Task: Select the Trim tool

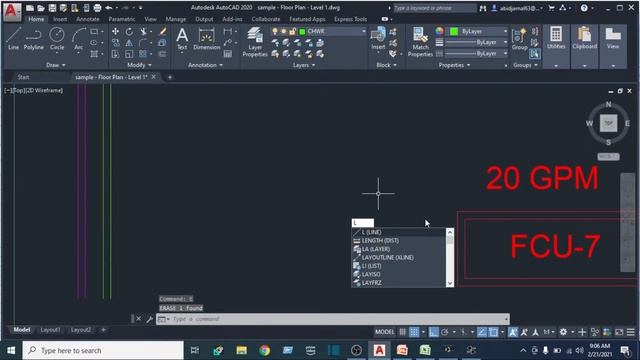Action: 143,31
